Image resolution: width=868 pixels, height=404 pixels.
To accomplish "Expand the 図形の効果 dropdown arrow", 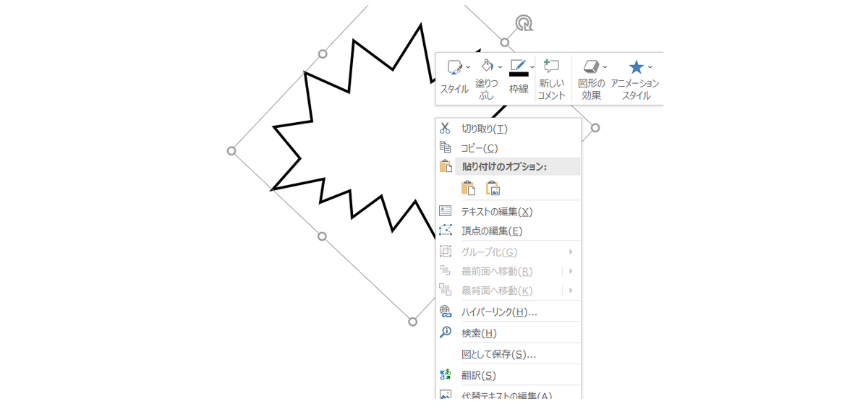I will pos(605,67).
